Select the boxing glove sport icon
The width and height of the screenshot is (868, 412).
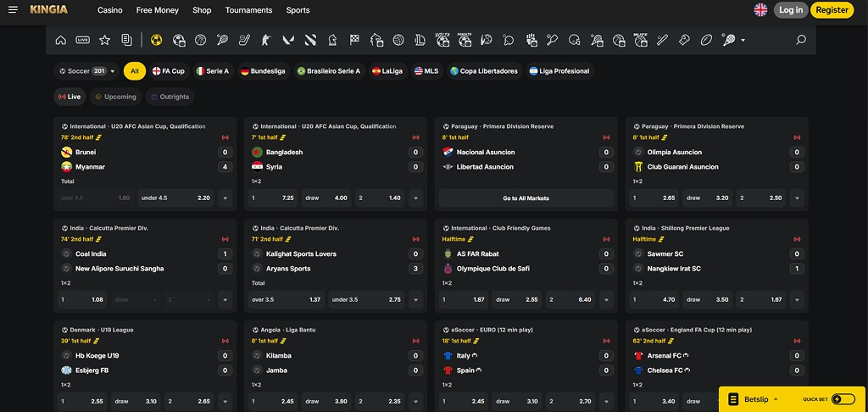(x=684, y=40)
